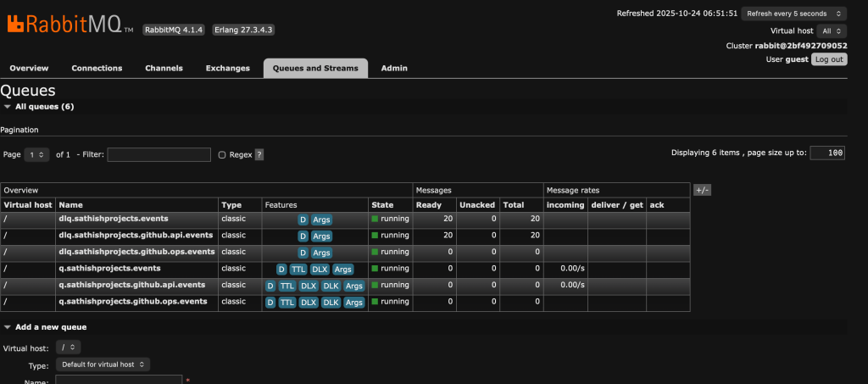This screenshot has width=868, height=384.
Task: Open the Virtual host All dropdown
Action: point(832,31)
